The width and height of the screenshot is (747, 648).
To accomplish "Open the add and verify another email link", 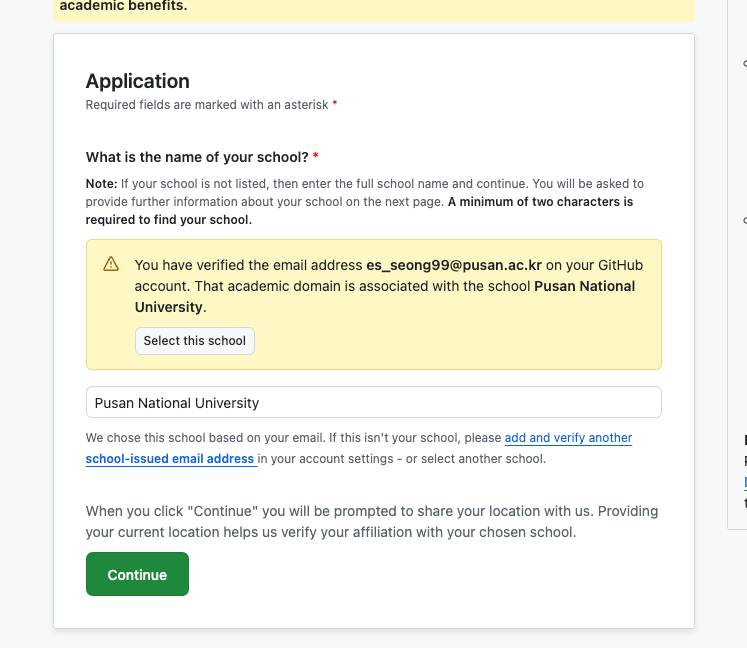I will [x=568, y=438].
